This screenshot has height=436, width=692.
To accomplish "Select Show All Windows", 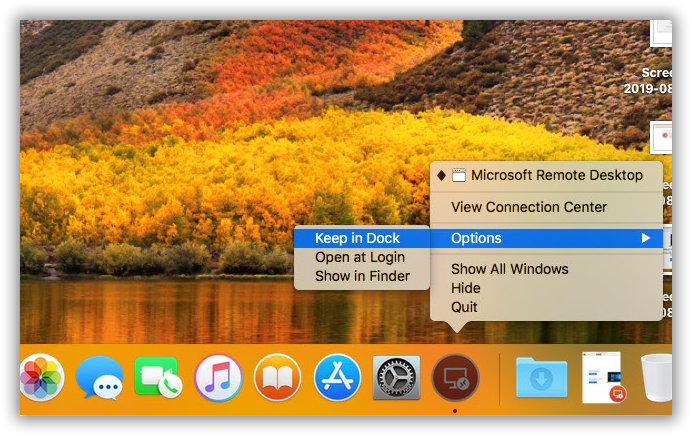I will [x=509, y=269].
